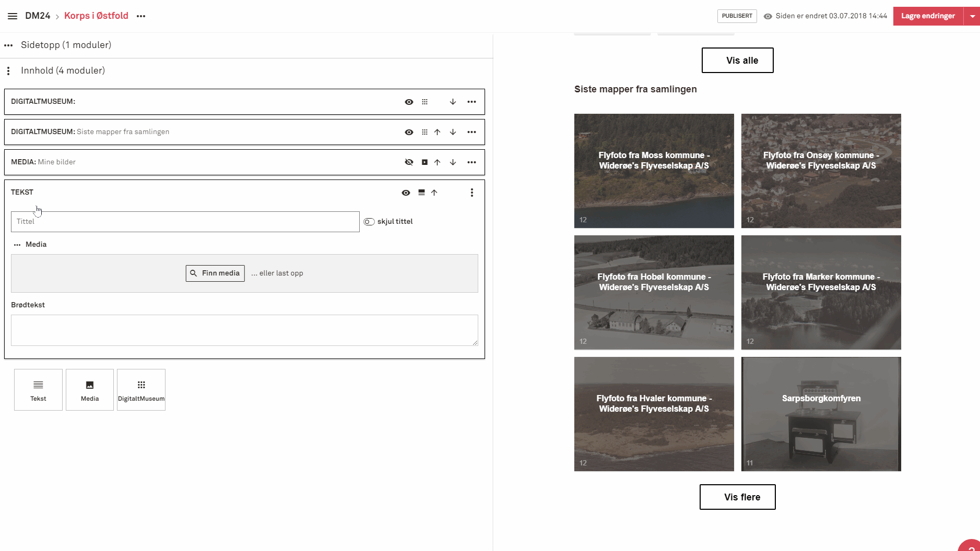The width and height of the screenshot is (980, 551).
Task: Add a new DigitaltMuseum module
Action: tap(141, 390)
